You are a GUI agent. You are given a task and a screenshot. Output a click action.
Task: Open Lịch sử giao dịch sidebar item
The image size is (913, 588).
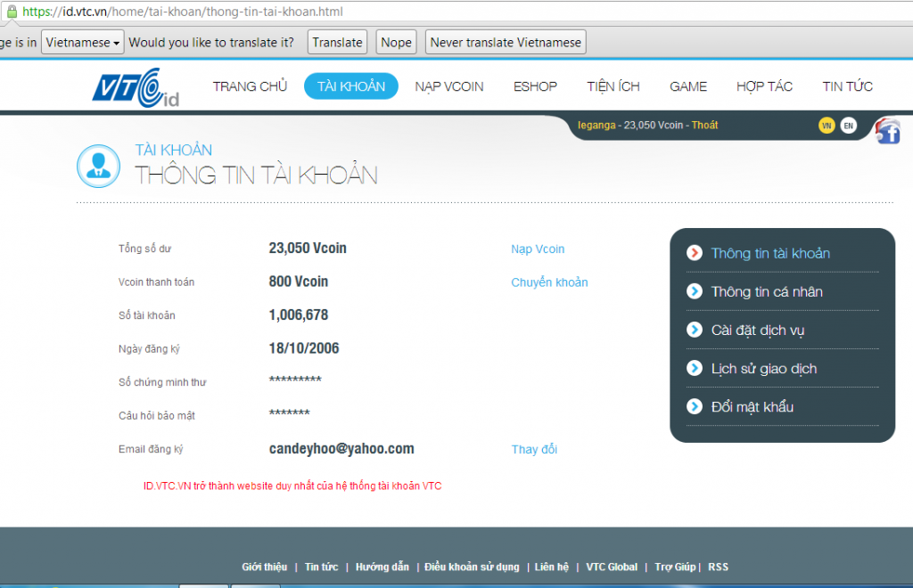click(x=764, y=368)
